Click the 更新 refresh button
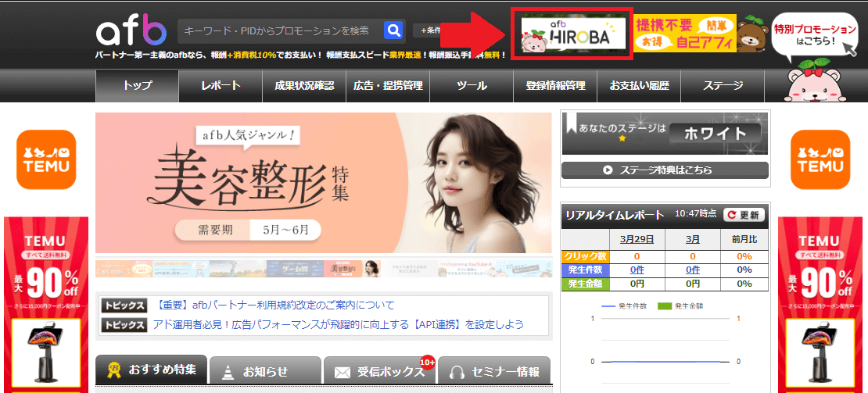Image resolution: width=868 pixels, height=393 pixels. tap(744, 215)
